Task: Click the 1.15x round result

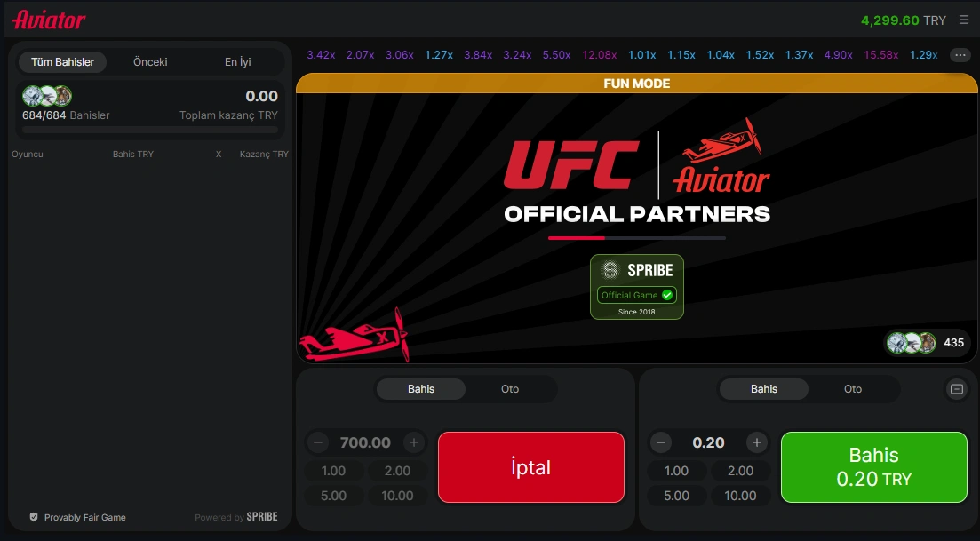Action: tap(681, 55)
